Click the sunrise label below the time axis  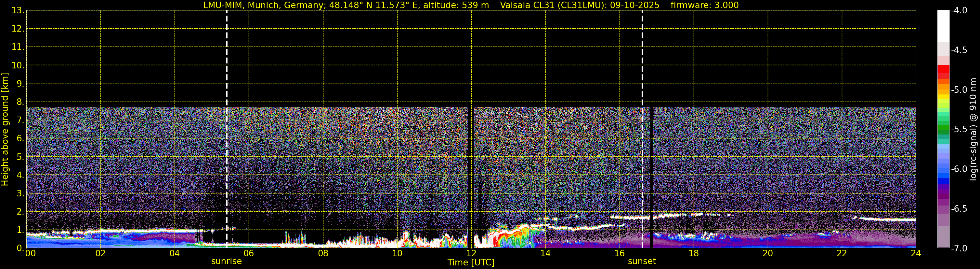click(x=226, y=262)
